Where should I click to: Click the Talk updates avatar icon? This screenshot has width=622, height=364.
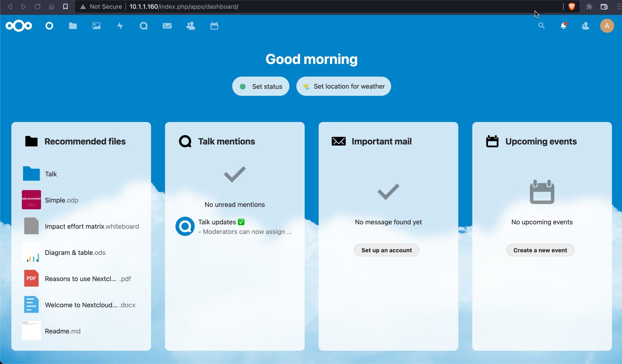pos(185,226)
